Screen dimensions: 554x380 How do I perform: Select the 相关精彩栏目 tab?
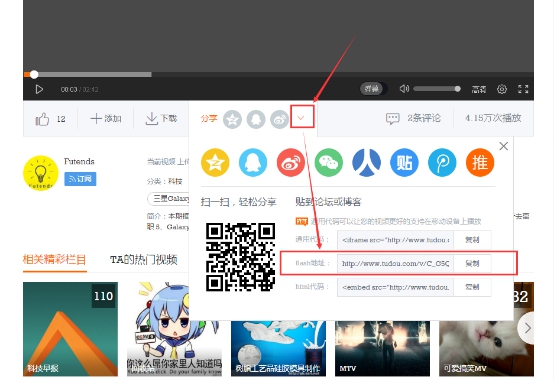54,260
